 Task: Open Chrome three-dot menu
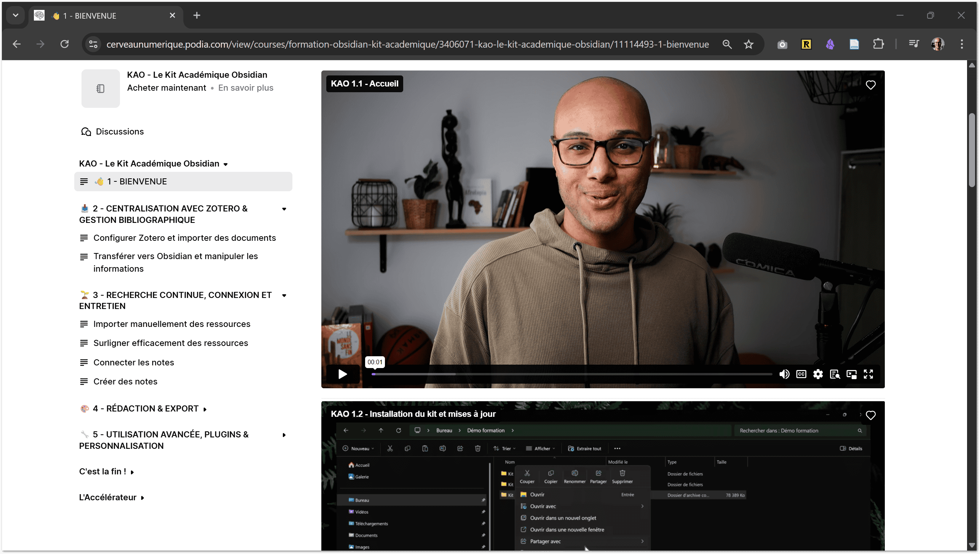point(962,44)
